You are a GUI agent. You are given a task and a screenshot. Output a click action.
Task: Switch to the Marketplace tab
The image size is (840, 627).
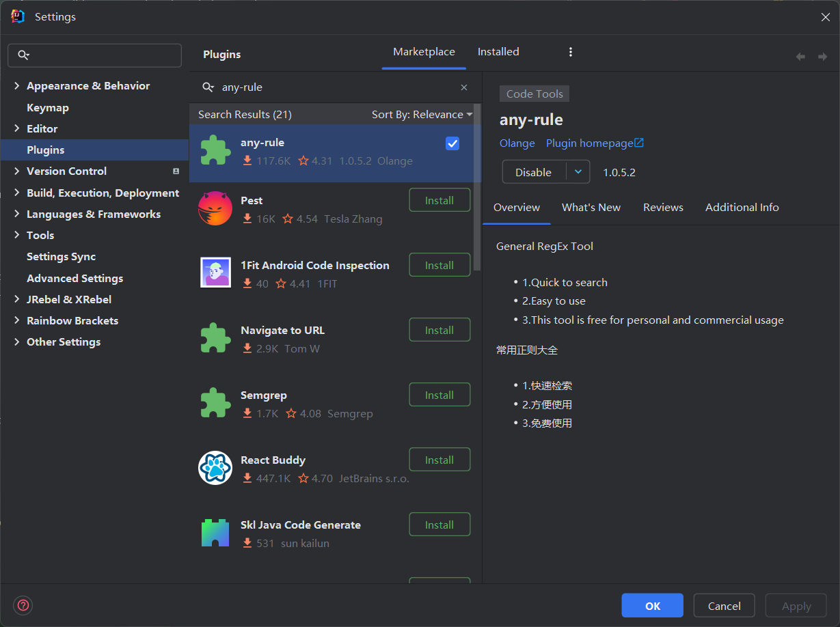click(x=424, y=52)
